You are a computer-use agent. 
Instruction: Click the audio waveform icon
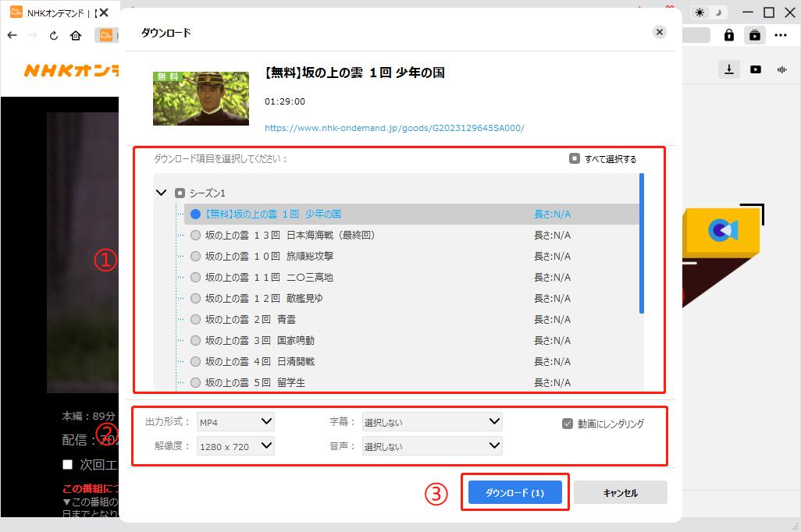(x=781, y=69)
